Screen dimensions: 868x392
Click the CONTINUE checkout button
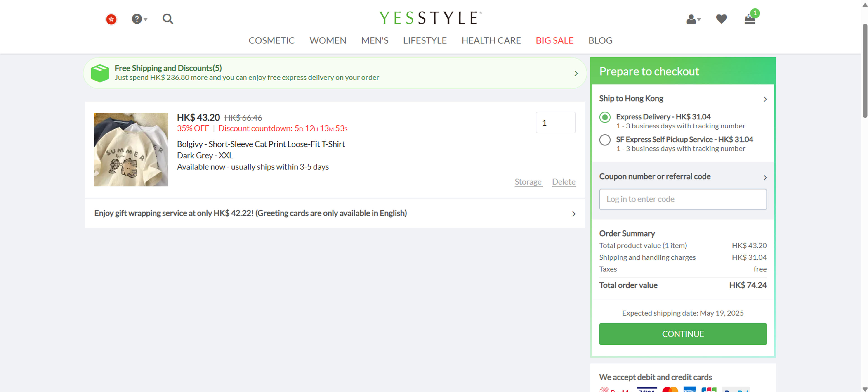(x=683, y=334)
